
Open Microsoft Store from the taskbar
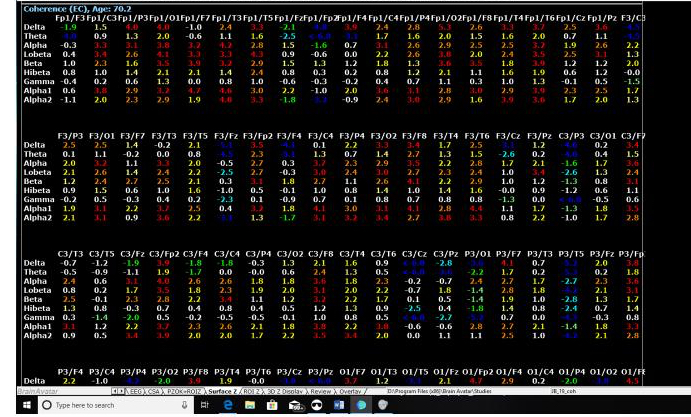[x=272, y=405]
